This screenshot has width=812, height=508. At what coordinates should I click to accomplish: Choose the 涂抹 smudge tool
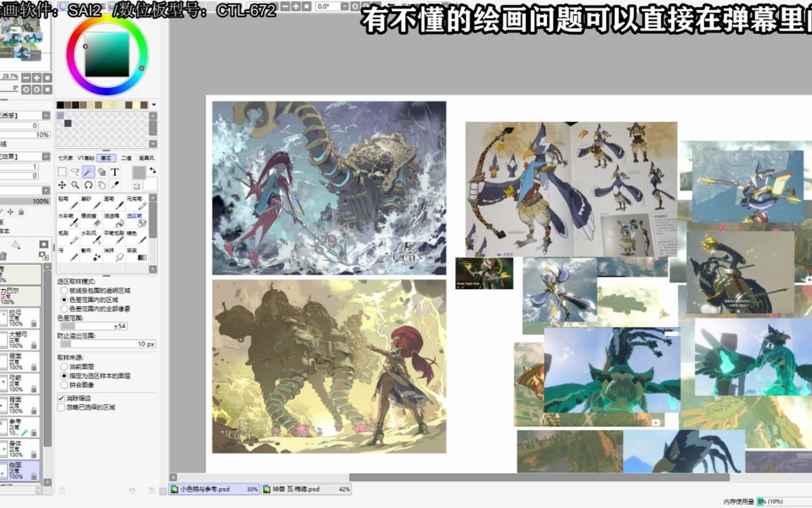pos(114,254)
